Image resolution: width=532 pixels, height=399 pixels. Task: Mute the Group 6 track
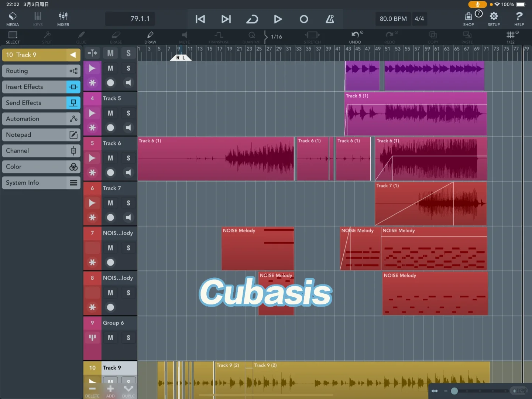(x=110, y=338)
